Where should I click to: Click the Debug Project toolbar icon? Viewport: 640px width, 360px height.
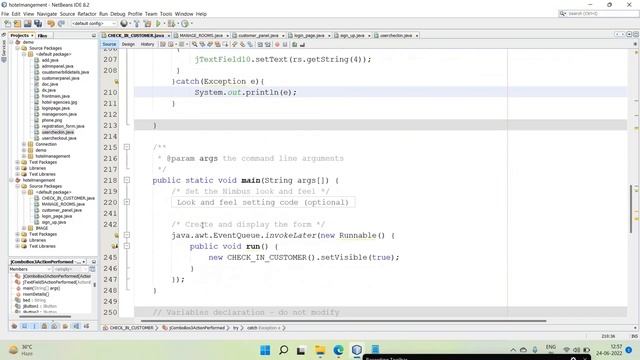(172, 24)
